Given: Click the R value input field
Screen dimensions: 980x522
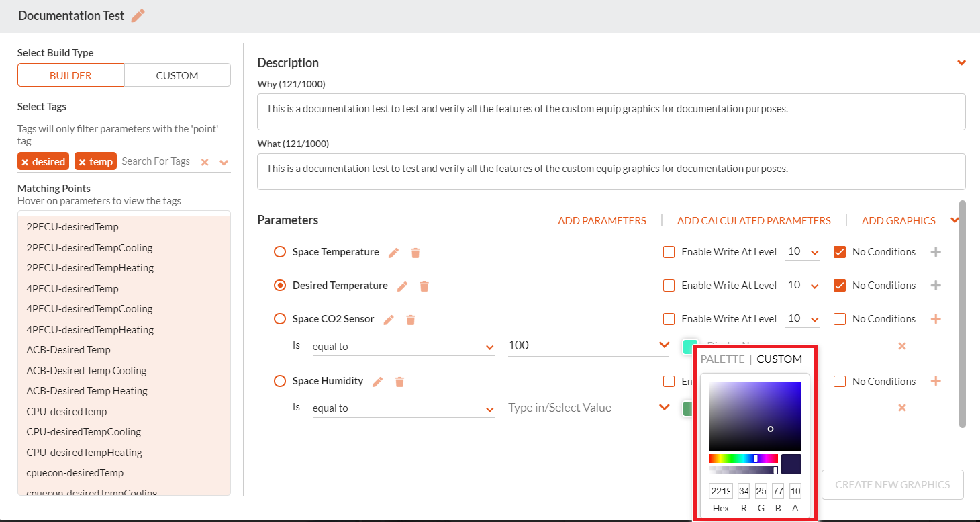Looking at the screenshot, I should pos(744,491).
